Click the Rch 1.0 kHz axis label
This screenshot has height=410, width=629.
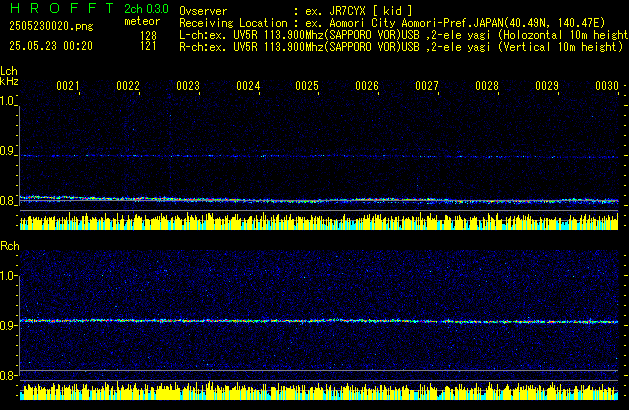pos(8,276)
